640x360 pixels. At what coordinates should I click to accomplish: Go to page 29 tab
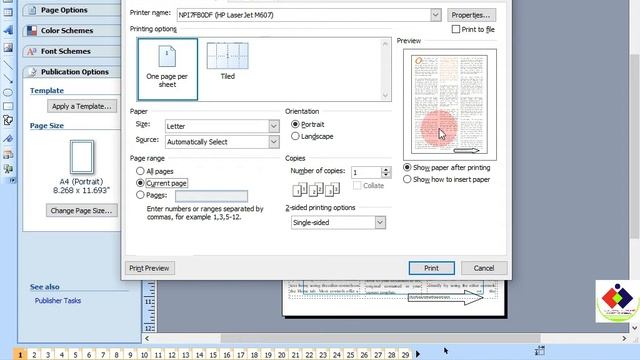pos(405,355)
